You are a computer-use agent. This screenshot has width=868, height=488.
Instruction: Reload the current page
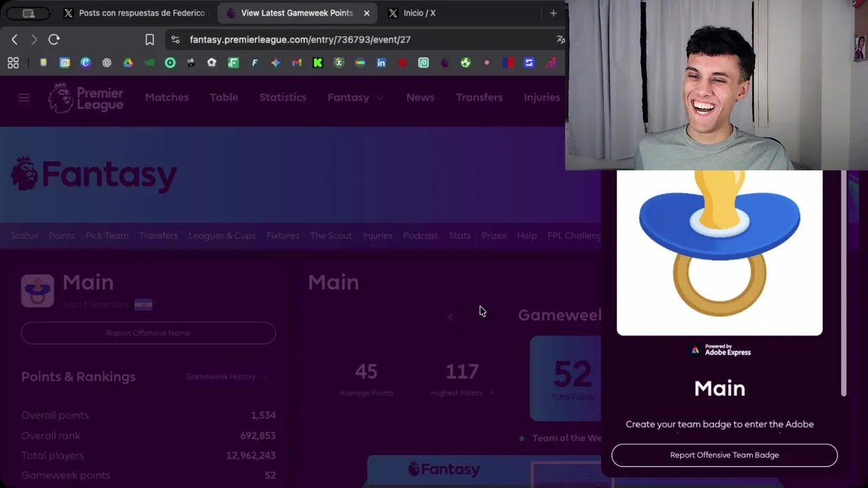tap(54, 39)
